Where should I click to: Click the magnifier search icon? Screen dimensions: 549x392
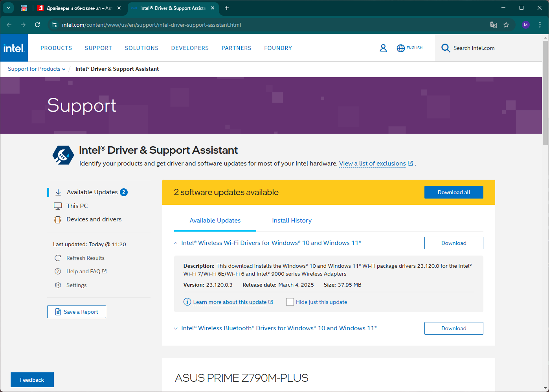[446, 48]
